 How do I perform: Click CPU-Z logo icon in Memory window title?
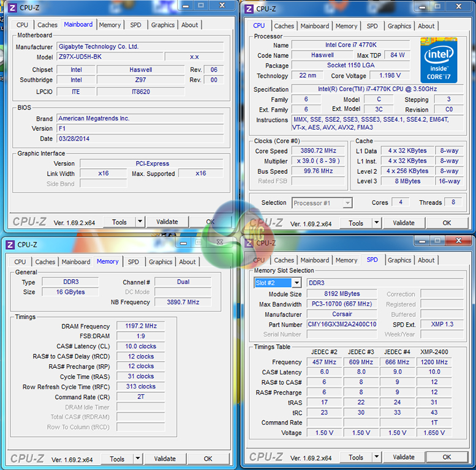coord(10,245)
